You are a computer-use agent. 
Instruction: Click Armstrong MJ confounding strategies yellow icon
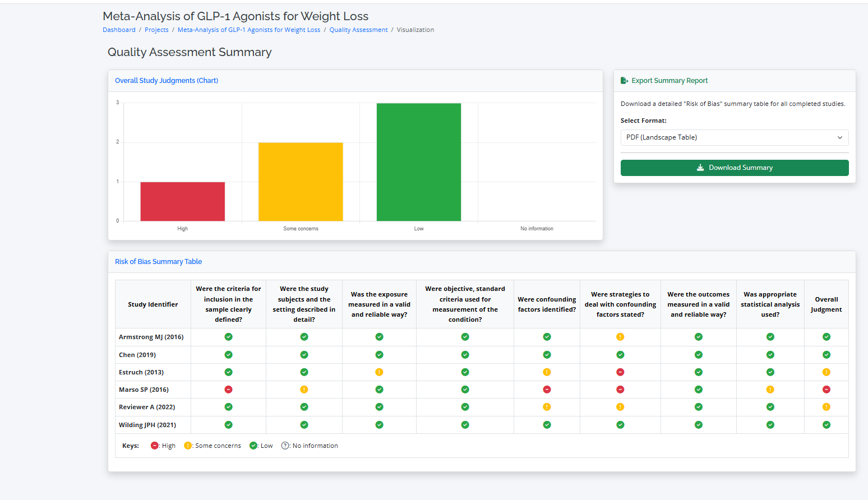620,337
